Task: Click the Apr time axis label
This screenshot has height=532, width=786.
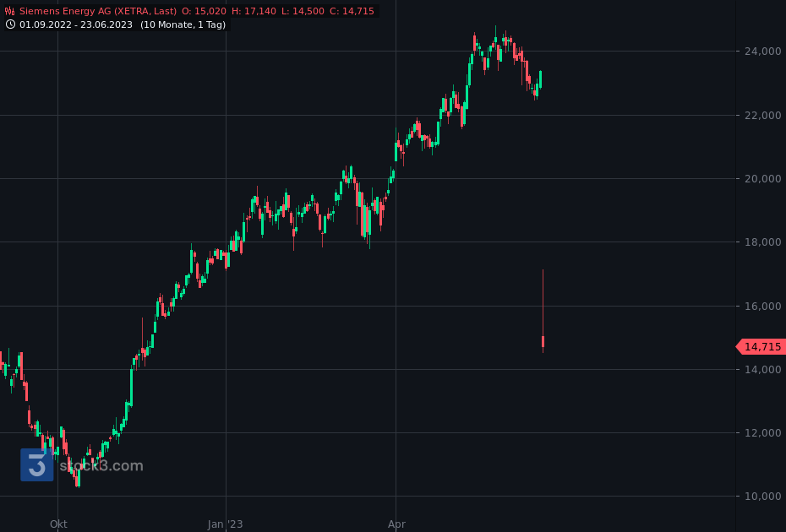Action: pos(396,524)
